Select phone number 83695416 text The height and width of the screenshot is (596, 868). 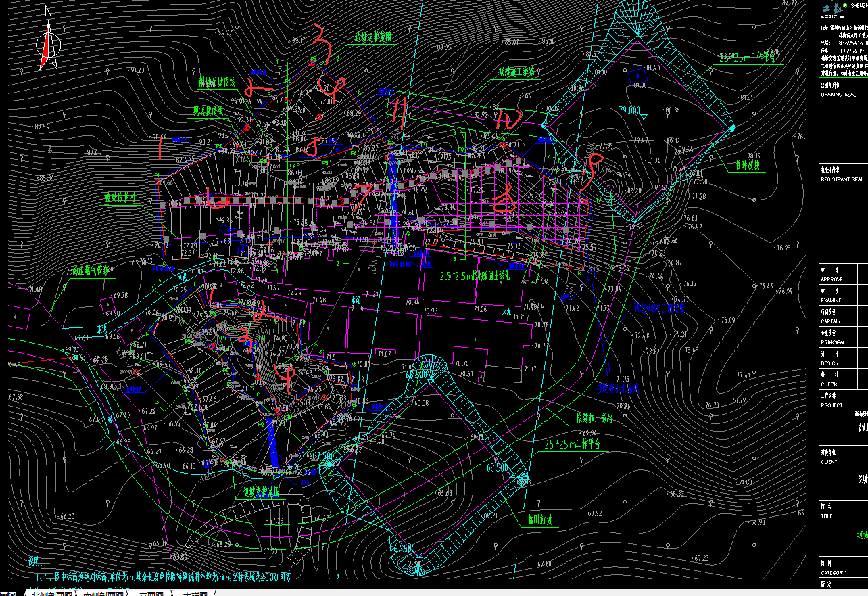[x=851, y=42]
